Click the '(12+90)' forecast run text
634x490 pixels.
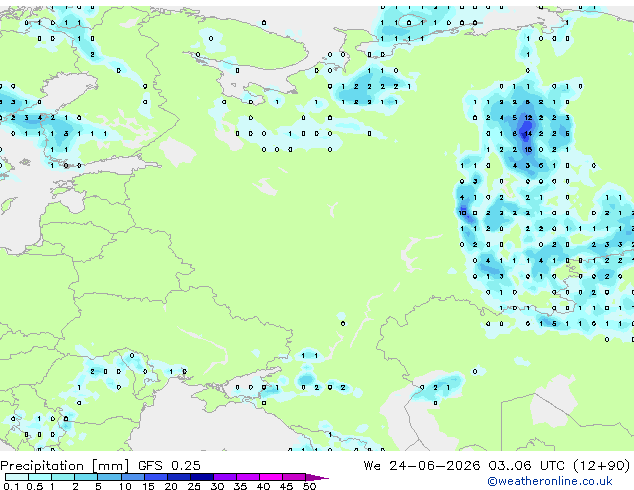coord(602,465)
